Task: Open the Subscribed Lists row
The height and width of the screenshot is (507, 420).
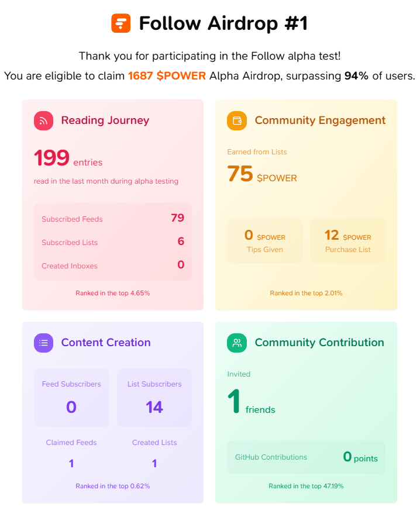Action: click(x=113, y=242)
